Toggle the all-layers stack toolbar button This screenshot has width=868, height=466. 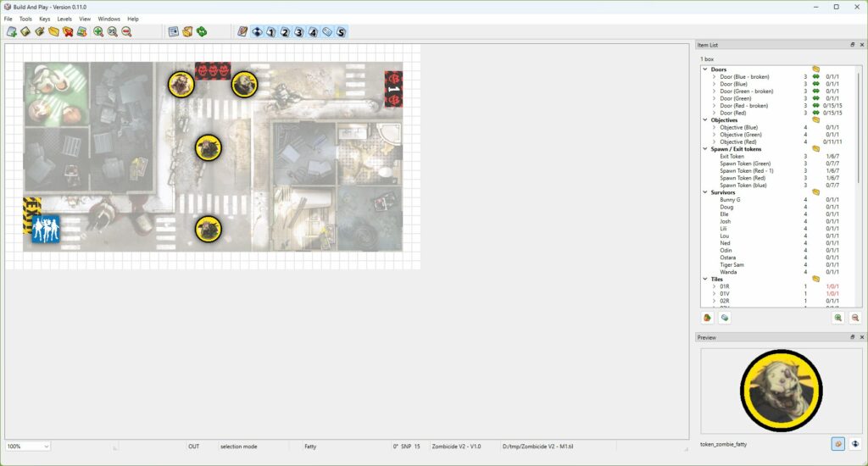pyautogui.click(x=257, y=32)
